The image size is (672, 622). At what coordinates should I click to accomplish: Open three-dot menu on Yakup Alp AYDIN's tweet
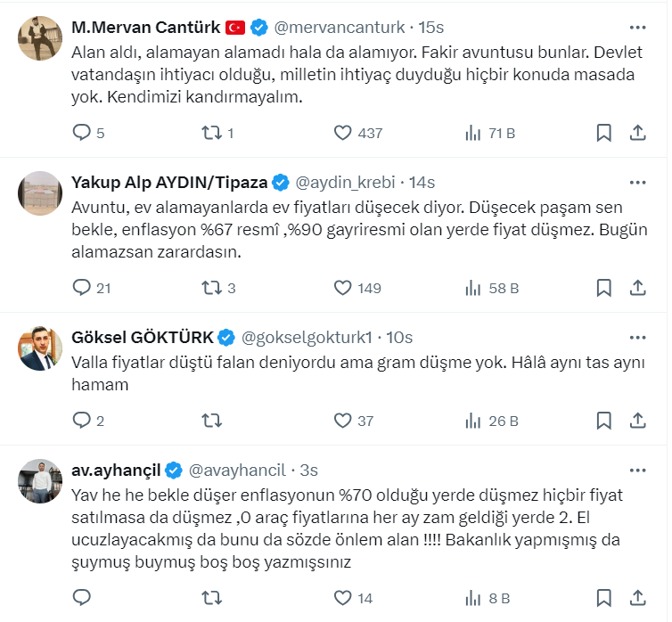637,183
